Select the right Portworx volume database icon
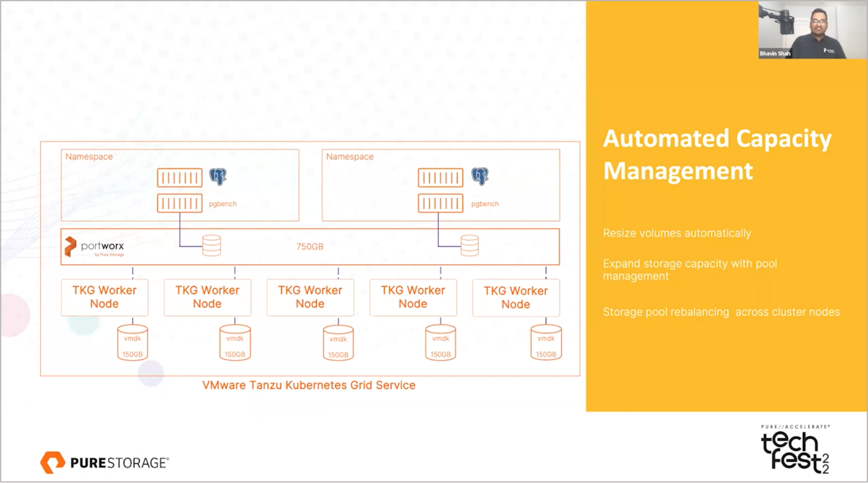868x483 pixels. coord(470,246)
